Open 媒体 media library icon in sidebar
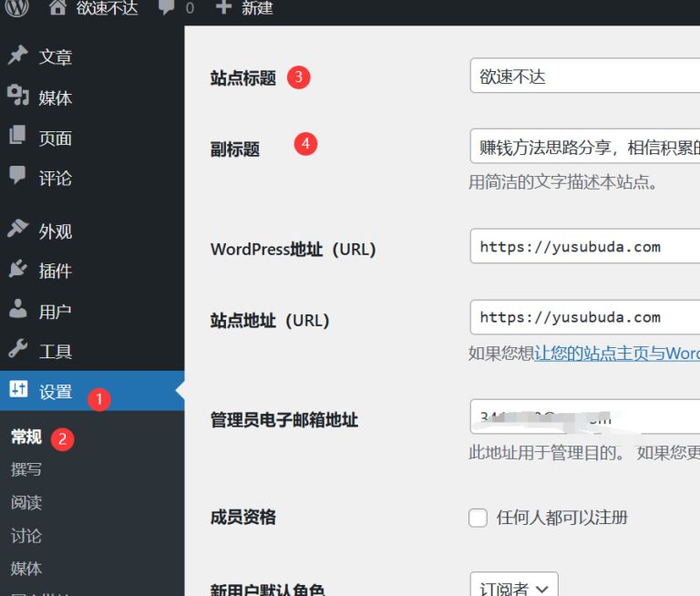 (x=18, y=97)
